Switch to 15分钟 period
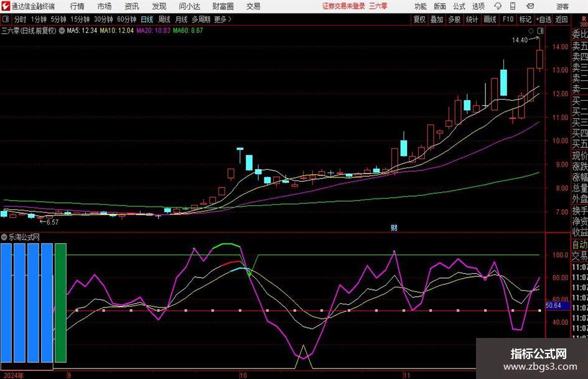The width and height of the screenshot is (588, 379). (x=80, y=19)
